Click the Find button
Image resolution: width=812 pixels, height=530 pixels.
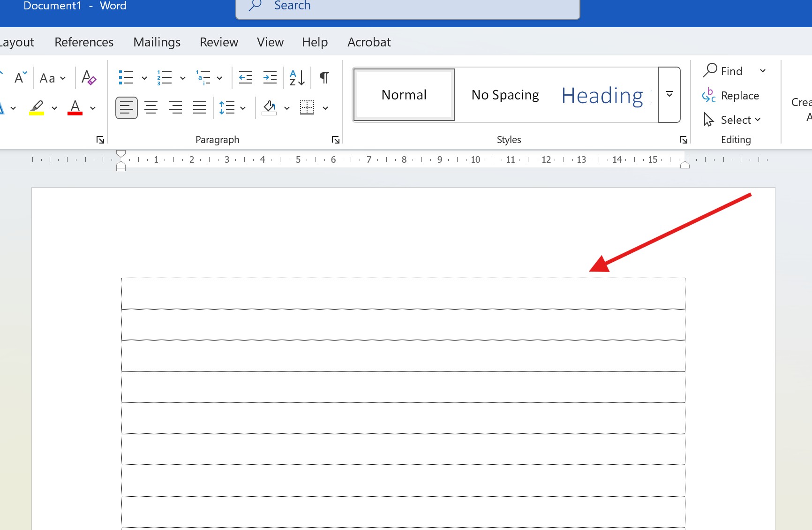click(x=727, y=70)
